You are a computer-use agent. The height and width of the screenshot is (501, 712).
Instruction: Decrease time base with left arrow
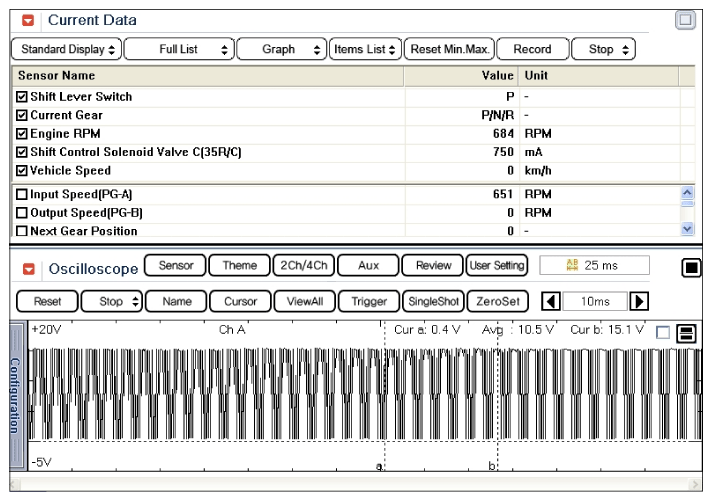551,301
